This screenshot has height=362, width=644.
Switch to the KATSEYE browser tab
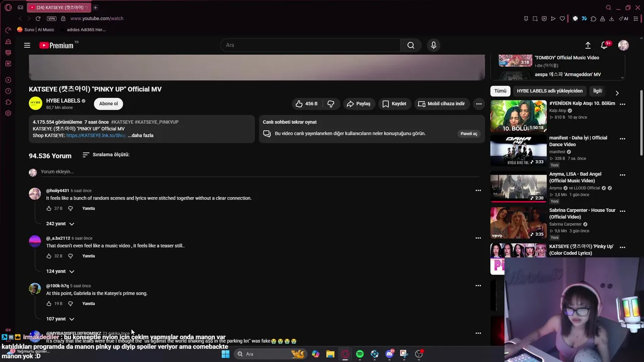click(58, 8)
